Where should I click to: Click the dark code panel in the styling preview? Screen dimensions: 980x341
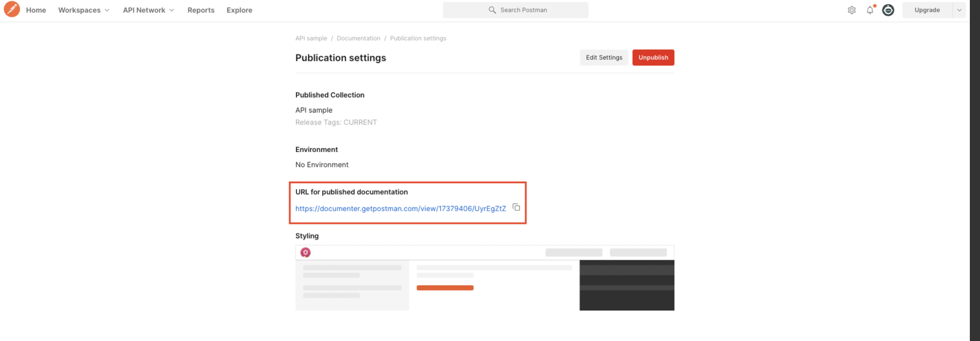click(627, 285)
